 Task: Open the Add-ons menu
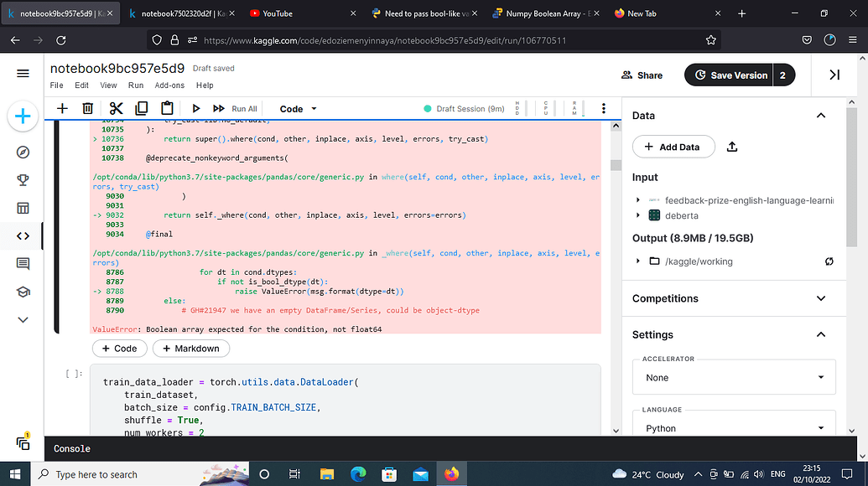pos(169,85)
